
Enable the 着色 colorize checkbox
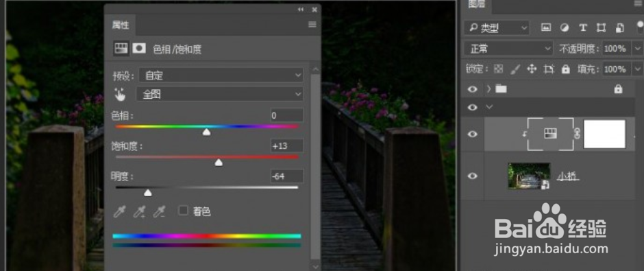[183, 211]
